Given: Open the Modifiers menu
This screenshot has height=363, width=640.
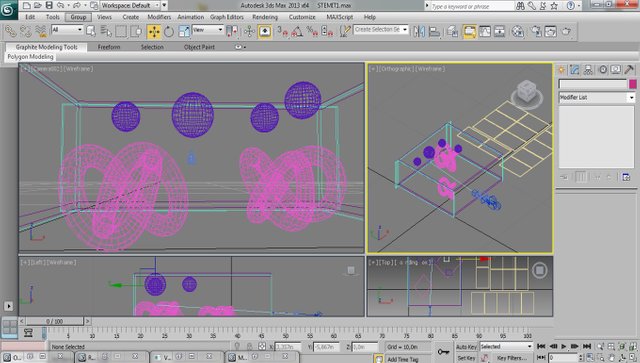Looking at the screenshot, I should click(x=159, y=17).
